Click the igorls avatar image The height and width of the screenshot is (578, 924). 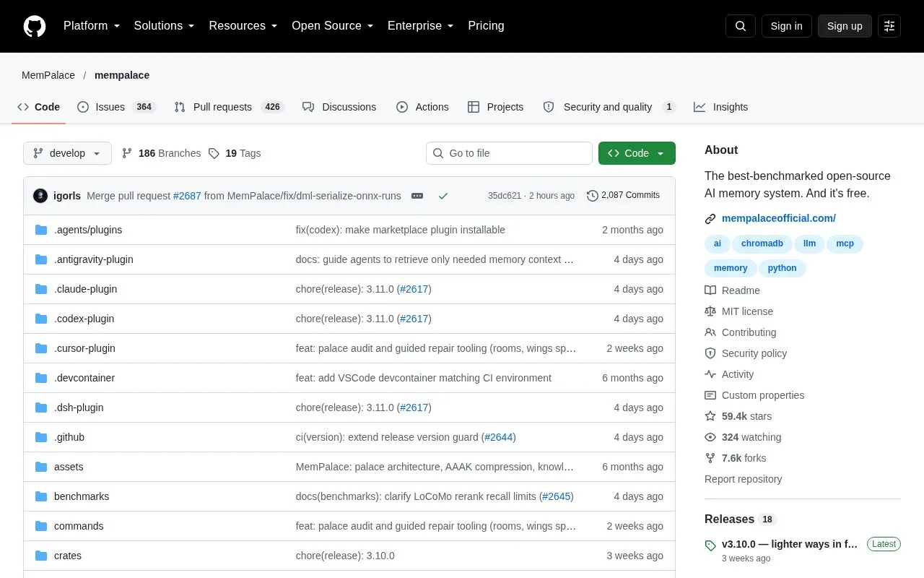tap(40, 196)
